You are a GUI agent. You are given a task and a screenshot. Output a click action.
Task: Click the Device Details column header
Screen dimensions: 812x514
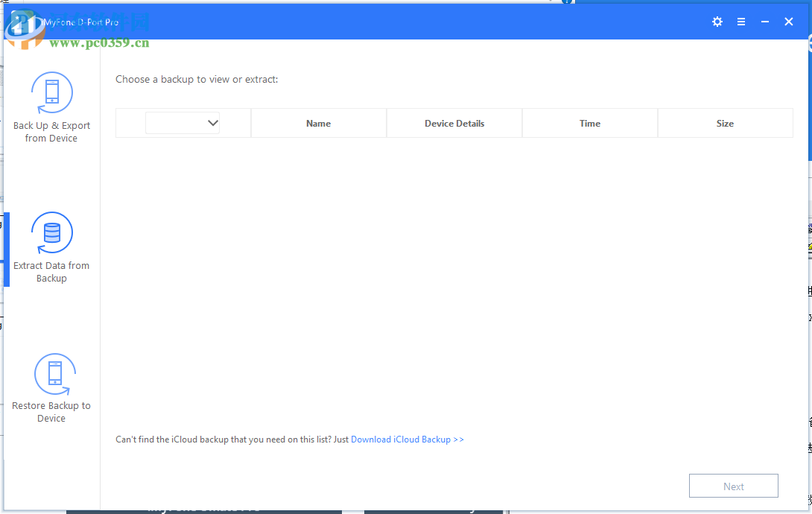454,123
